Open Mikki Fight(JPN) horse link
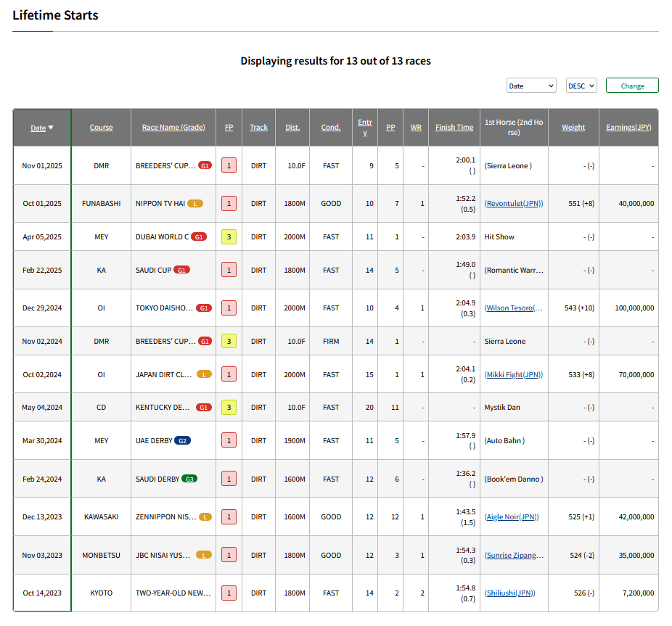 (x=513, y=374)
